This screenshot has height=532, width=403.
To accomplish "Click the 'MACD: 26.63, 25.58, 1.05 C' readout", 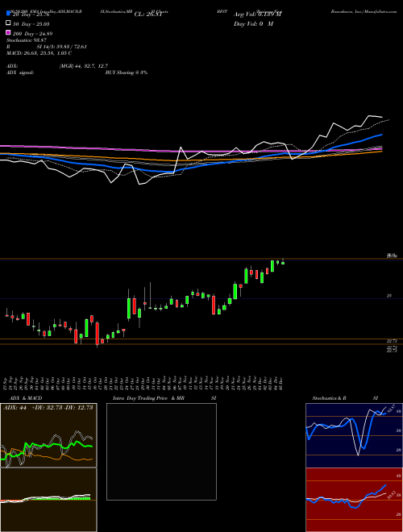I will click(x=39, y=53).
